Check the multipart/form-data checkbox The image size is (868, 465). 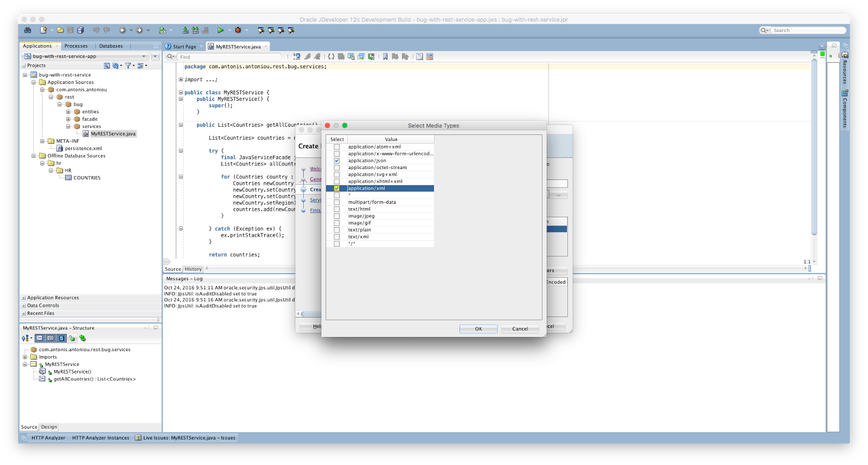(336, 202)
